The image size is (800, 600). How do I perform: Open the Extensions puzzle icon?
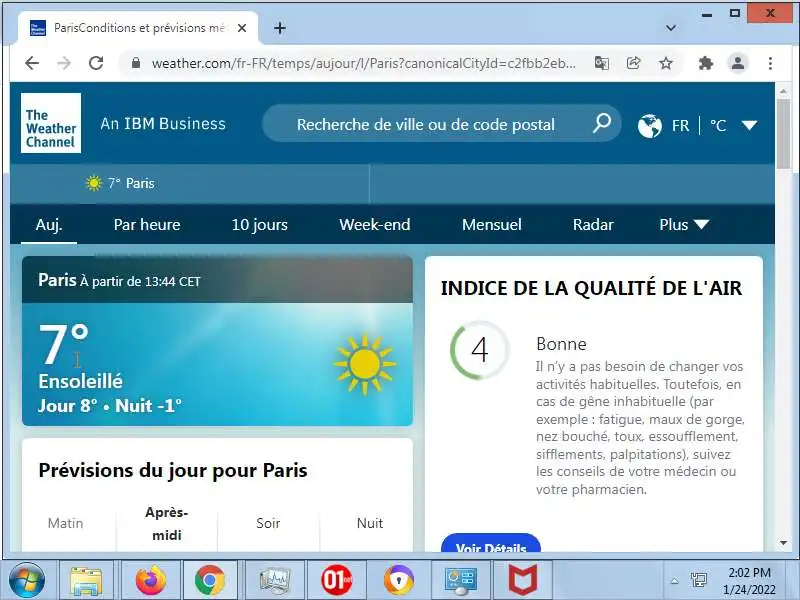706,63
